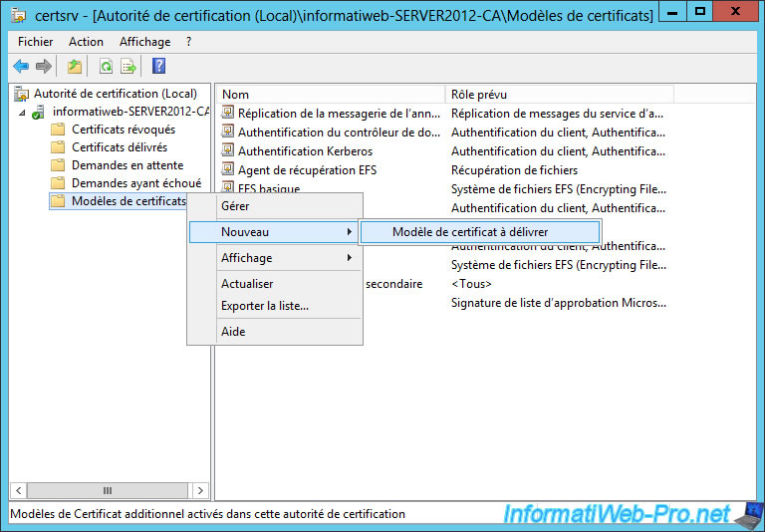
Task: Click the Demandes ayant échoué folder icon
Action: pos(58,183)
